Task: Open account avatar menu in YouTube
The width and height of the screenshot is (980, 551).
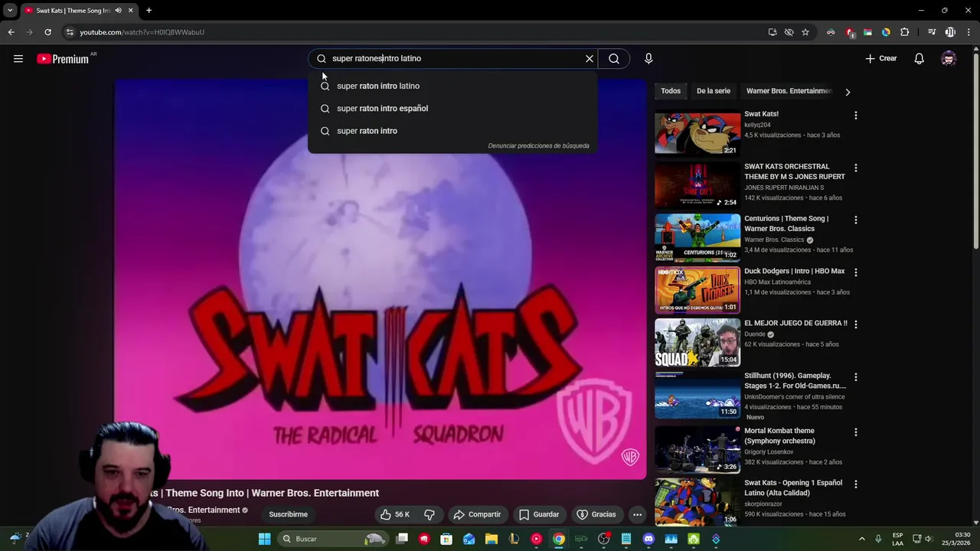Action: 949,58
